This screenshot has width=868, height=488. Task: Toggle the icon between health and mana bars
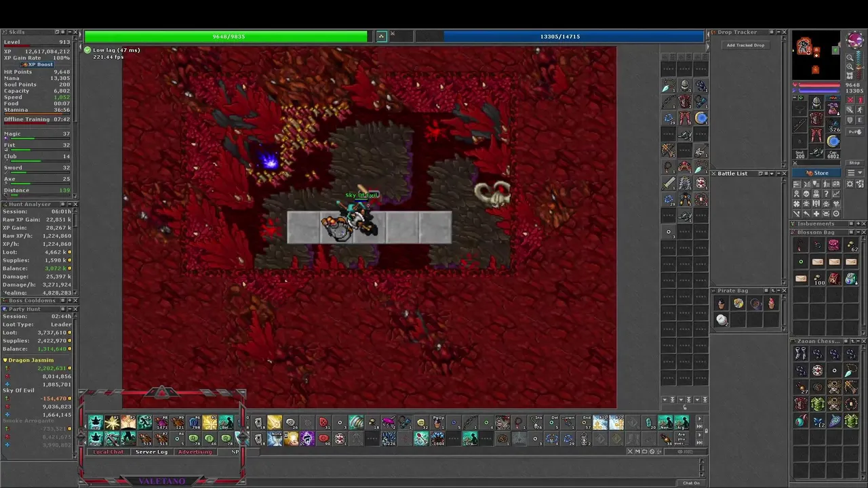click(x=381, y=36)
